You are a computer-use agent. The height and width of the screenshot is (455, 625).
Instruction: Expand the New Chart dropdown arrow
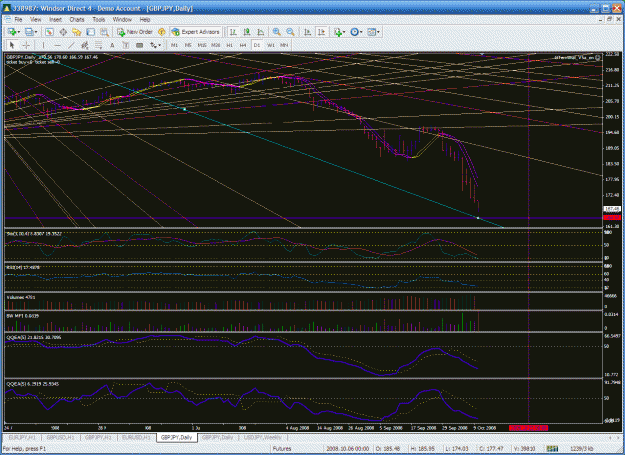(18, 32)
